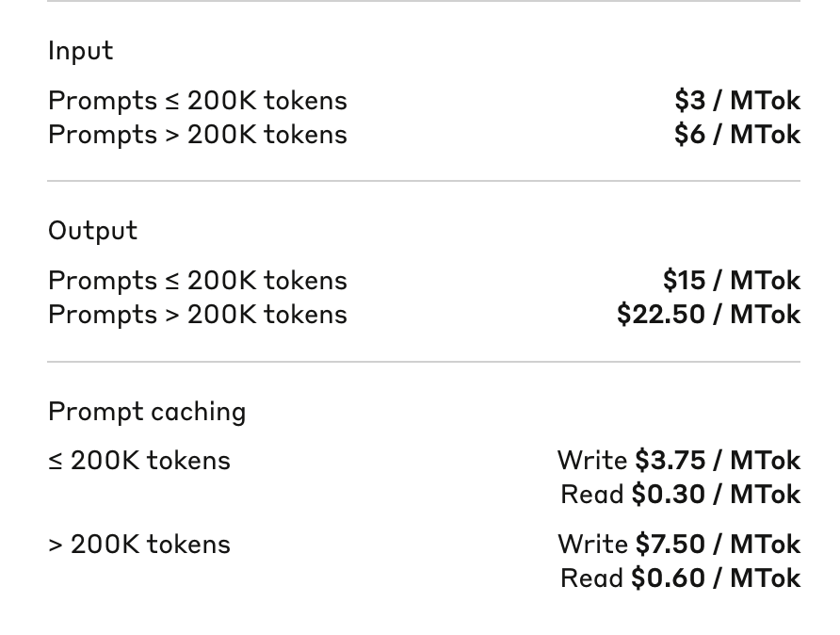The height and width of the screenshot is (635, 840).
Task: Select the Output "Prompts > 200K tokens" label
Action: [x=198, y=315]
